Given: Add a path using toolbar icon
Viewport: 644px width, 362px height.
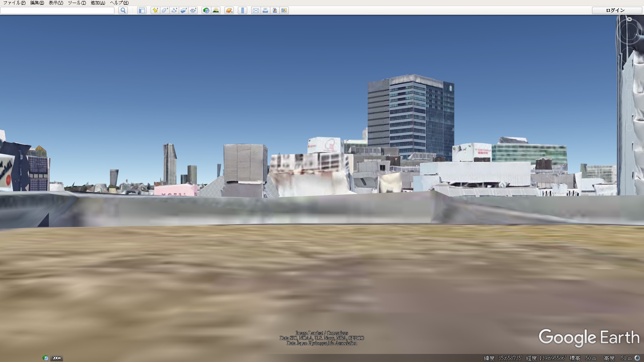Looking at the screenshot, I should 174,10.
